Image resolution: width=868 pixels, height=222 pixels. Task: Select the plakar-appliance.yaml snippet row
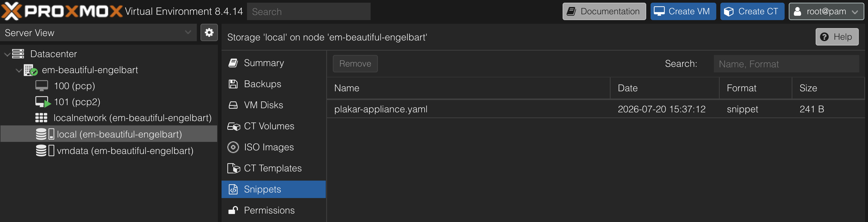pos(596,109)
